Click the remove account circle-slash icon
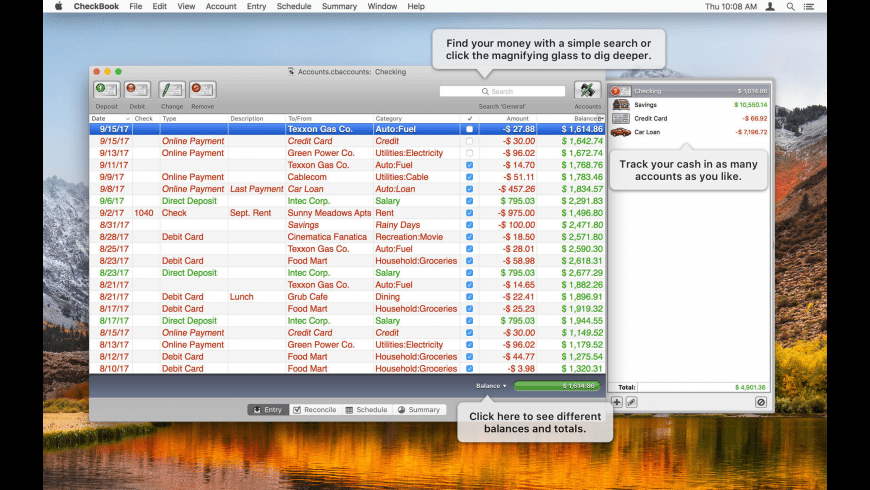Image resolution: width=870 pixels, height=490 pixels. (x=761, y=402)
